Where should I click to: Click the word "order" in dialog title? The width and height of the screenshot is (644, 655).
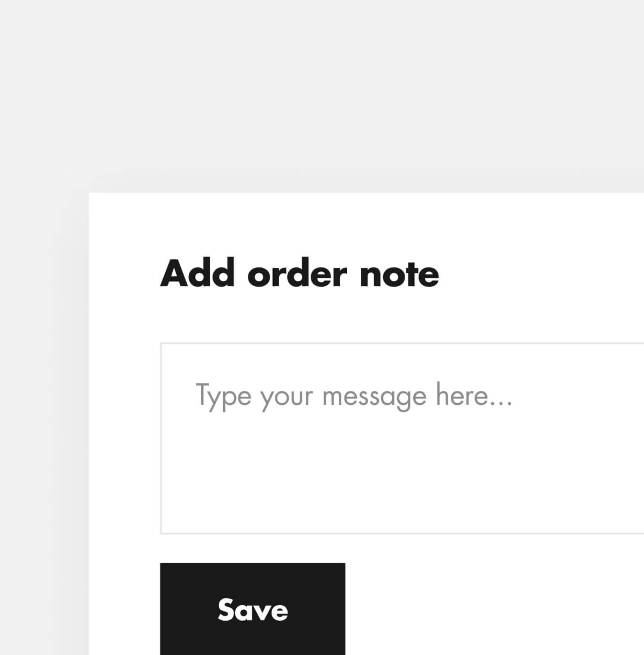tap(297, 274)
